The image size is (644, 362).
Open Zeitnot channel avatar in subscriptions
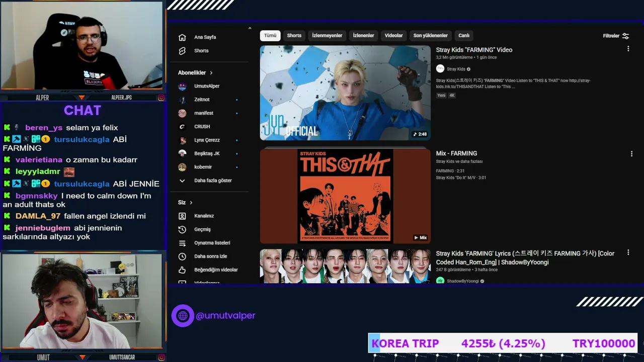pyautogui.click(x=182, y=100)
